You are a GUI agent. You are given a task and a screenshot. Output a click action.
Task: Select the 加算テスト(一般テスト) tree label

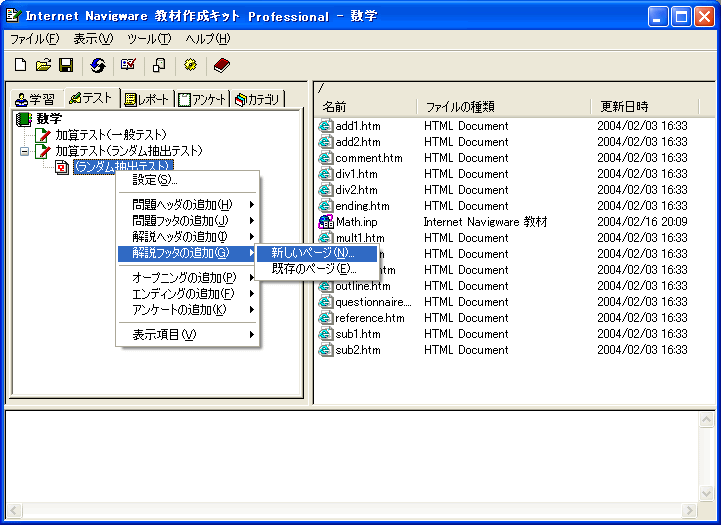[111, 135]
